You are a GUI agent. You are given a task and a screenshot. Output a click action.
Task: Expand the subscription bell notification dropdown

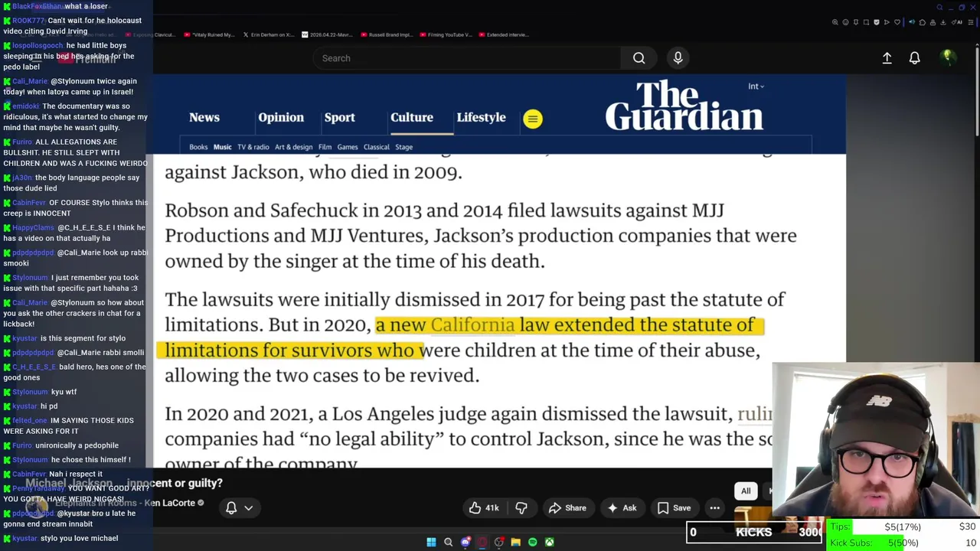238,507
